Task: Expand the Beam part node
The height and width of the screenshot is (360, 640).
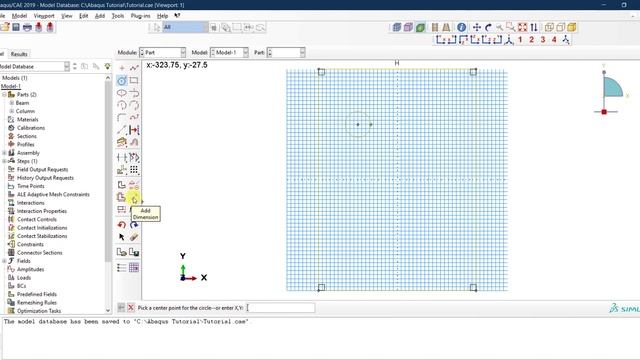Action: point(11,103)
